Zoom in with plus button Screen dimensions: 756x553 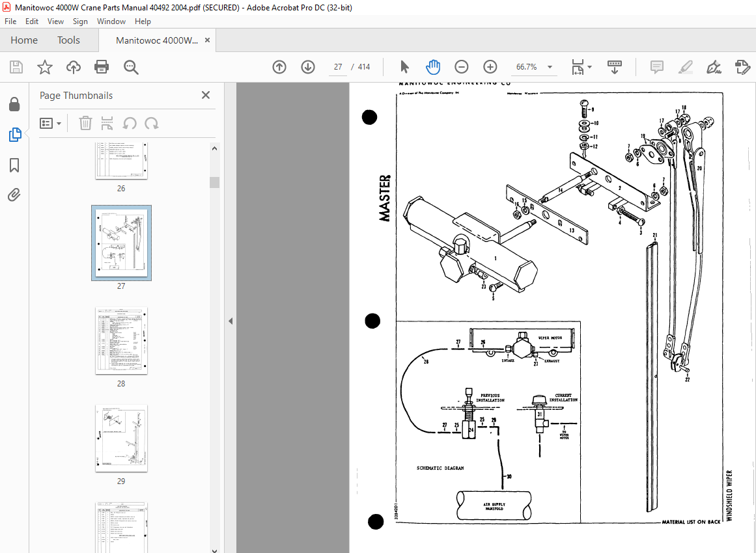(490, 67)
